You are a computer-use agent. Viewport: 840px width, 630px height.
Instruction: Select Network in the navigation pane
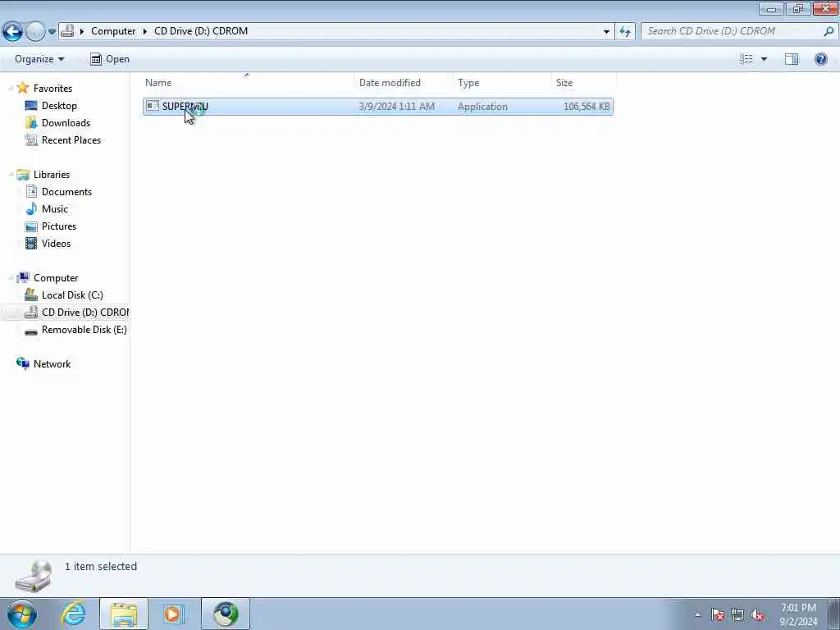52,364
